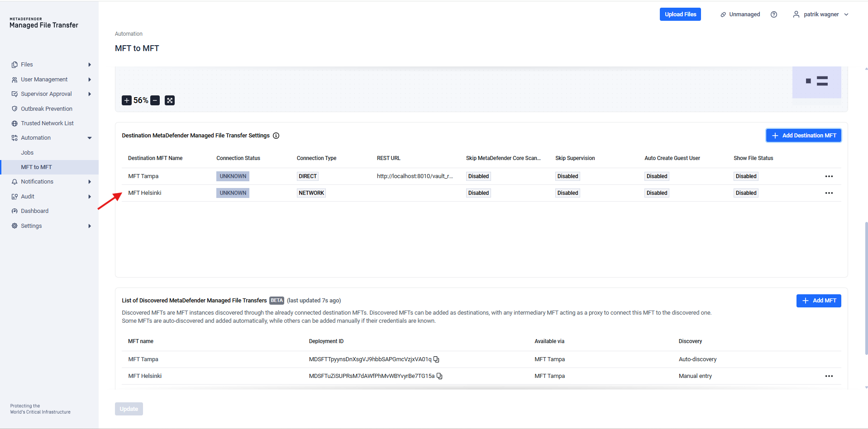The image size is (868, 429).
Task: Open Outbreak Prevention page
Action: (46, 109)
